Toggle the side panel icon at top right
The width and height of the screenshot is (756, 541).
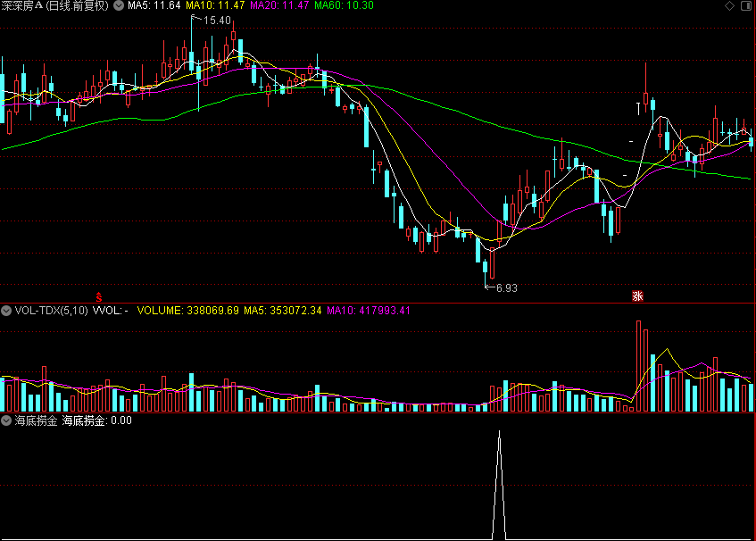745,5
